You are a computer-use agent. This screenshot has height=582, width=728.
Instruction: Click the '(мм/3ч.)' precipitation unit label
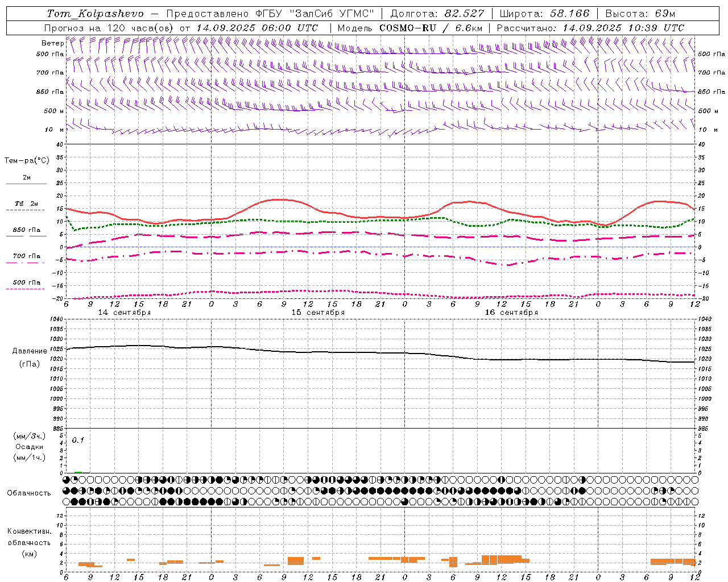coord(30,436)
